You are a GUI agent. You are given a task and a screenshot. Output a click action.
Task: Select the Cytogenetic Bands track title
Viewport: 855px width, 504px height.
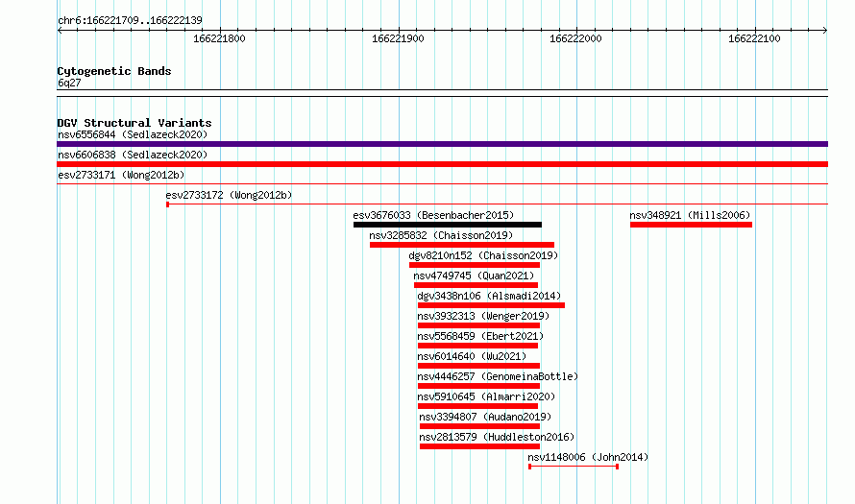click(114, 71)
